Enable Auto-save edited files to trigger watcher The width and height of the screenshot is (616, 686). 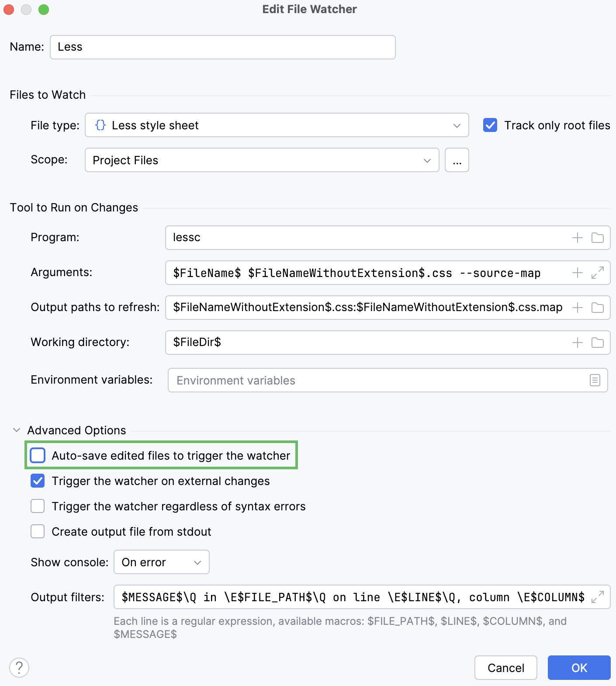coord(38,455)
